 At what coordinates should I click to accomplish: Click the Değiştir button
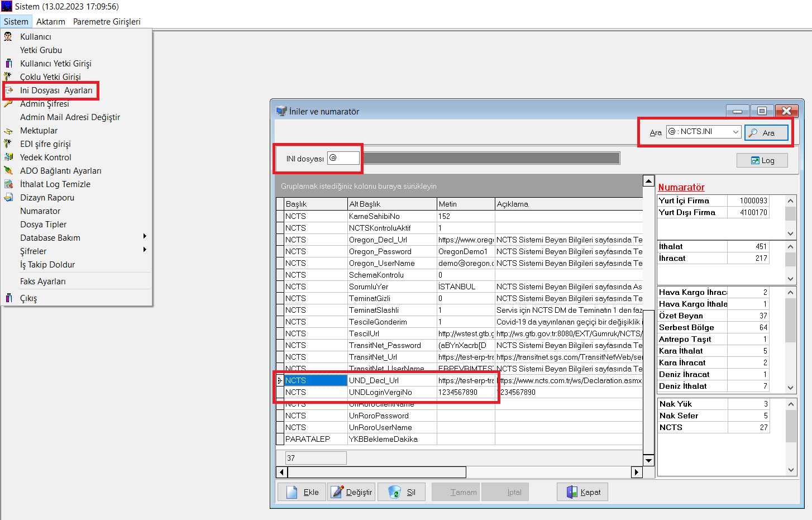352,492
